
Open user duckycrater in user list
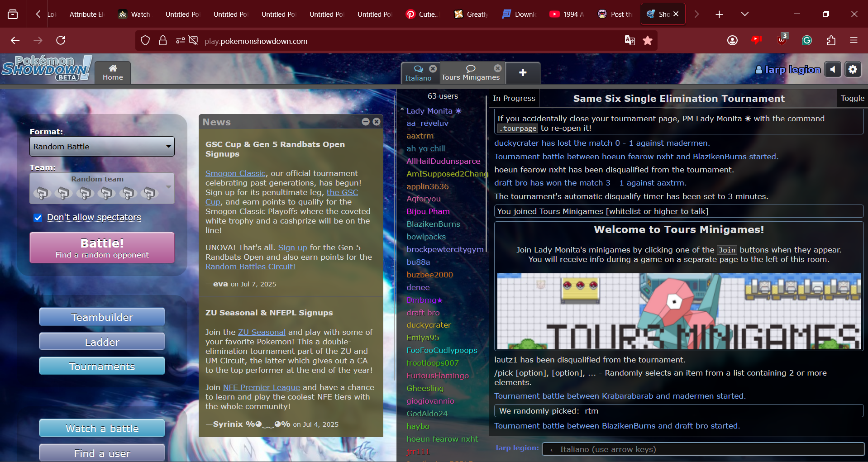coord(429,325)
